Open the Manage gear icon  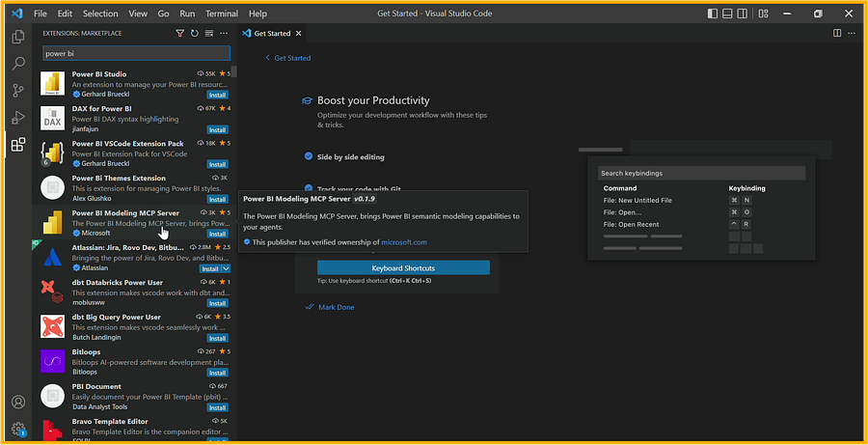(x=18, y=429)
